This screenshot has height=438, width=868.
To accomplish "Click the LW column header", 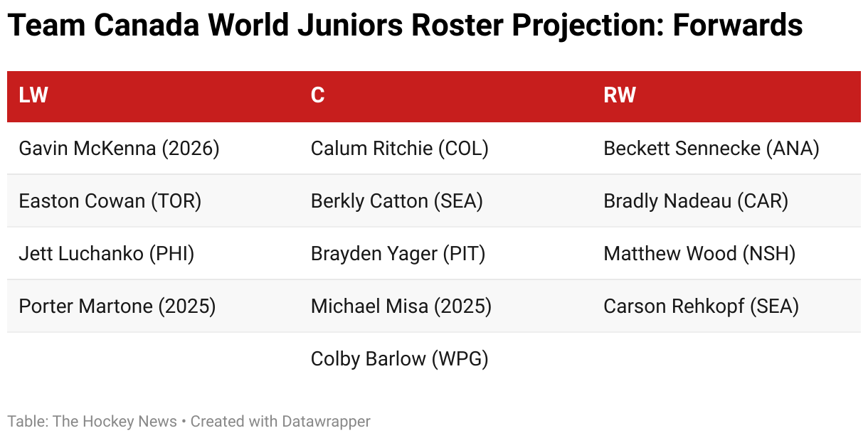I will [x=33, y=95].
